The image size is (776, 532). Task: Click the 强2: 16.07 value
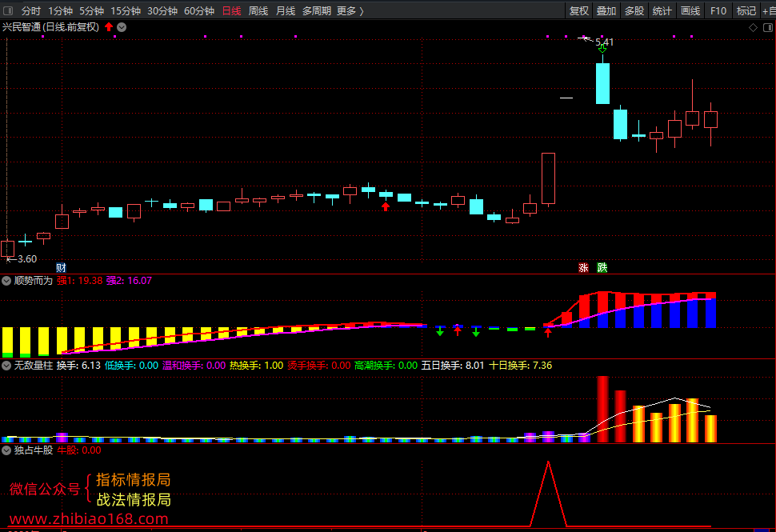(129, 281)
